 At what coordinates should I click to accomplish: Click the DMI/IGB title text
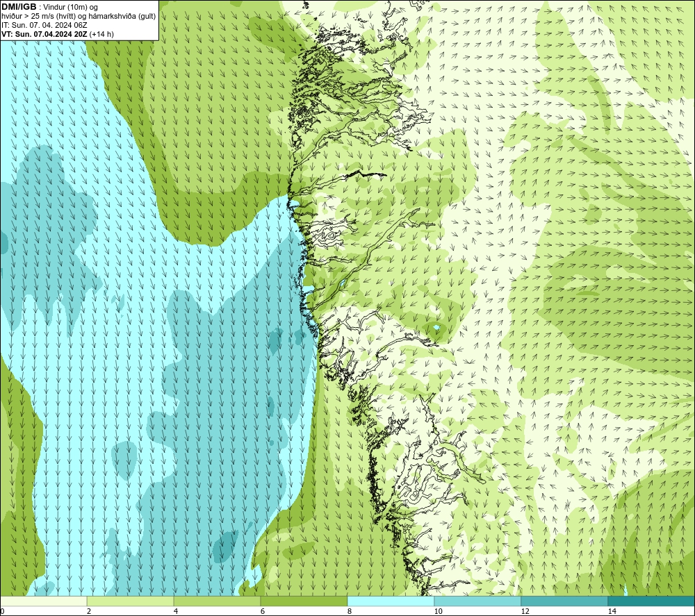tap(19, 7)
